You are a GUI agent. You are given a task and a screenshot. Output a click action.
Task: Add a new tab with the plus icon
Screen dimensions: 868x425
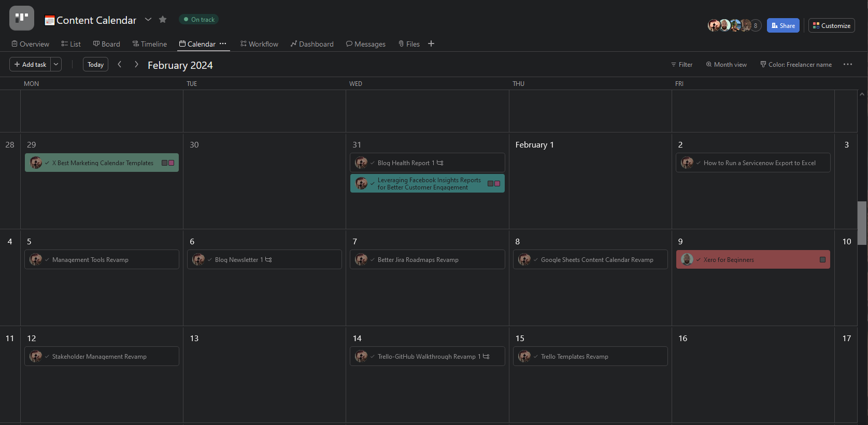(431, 43)
